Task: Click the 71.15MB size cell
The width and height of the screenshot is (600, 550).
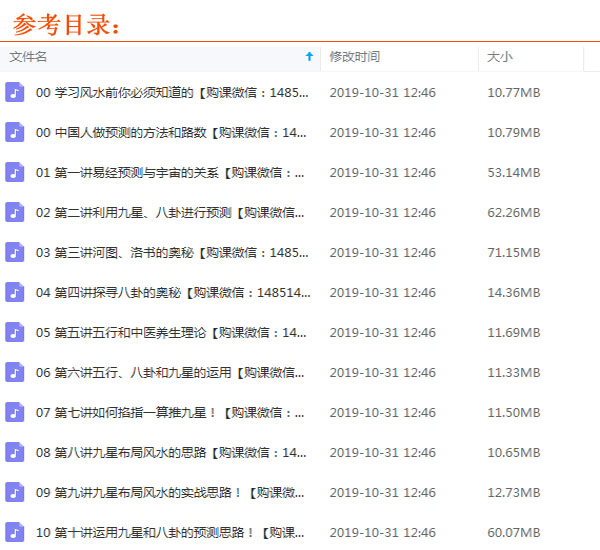Action: [514, 252]
